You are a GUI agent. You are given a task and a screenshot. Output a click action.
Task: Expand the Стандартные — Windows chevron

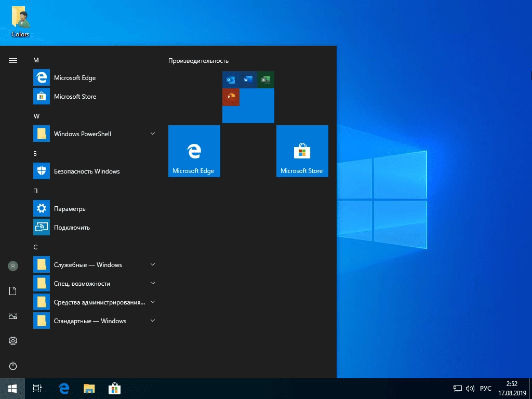coord(153,321)
